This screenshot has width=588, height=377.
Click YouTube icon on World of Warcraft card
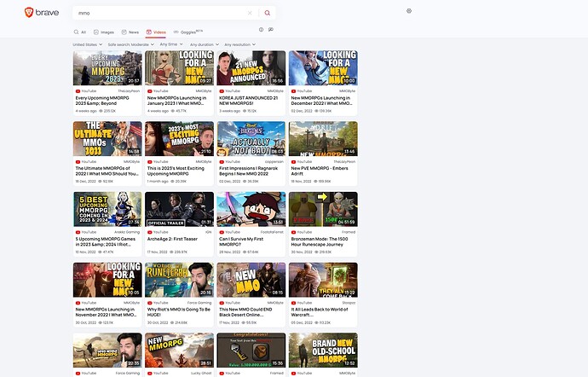tap(294, 303)
